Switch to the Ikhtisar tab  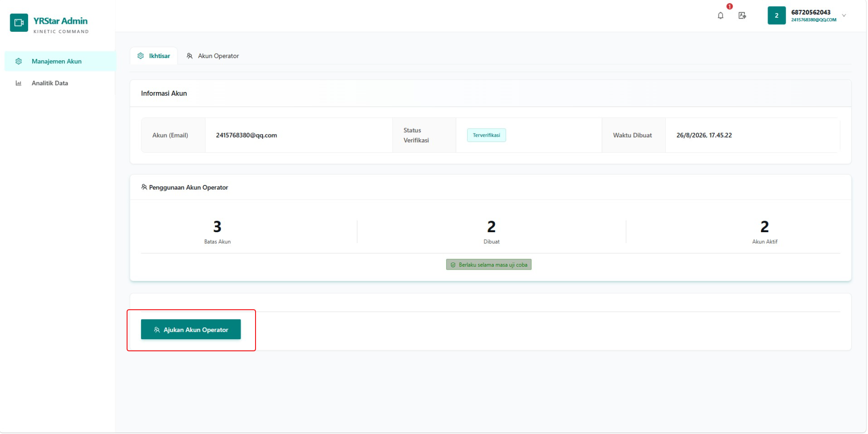click(x=154, y=56)
